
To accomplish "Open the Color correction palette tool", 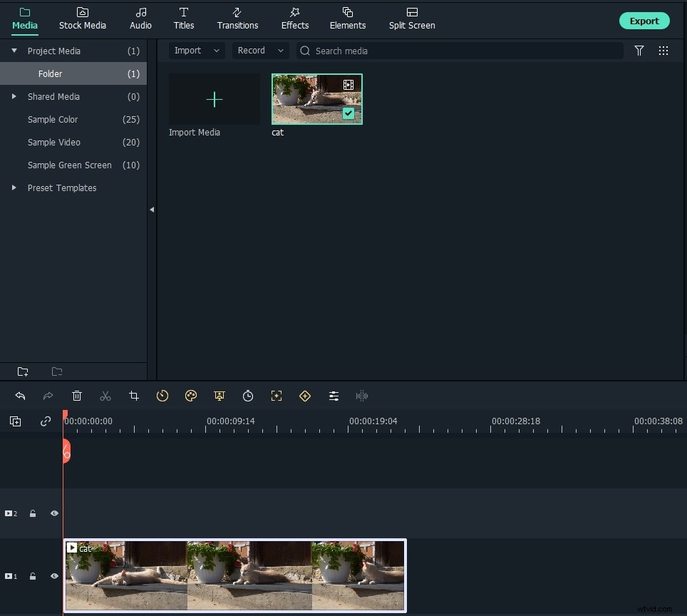I will (x=191, y=396).
